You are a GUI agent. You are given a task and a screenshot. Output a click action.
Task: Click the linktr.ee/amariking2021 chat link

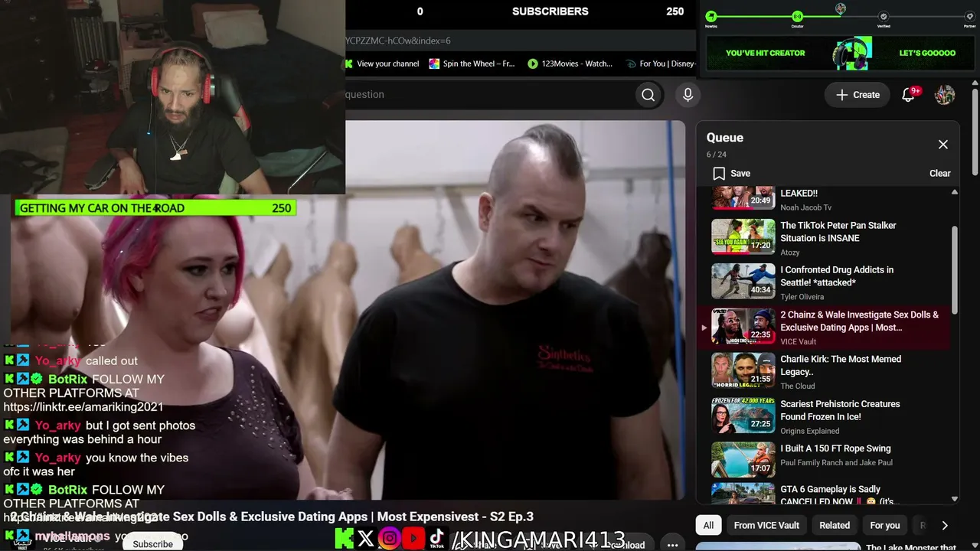[x=83, y=407]
